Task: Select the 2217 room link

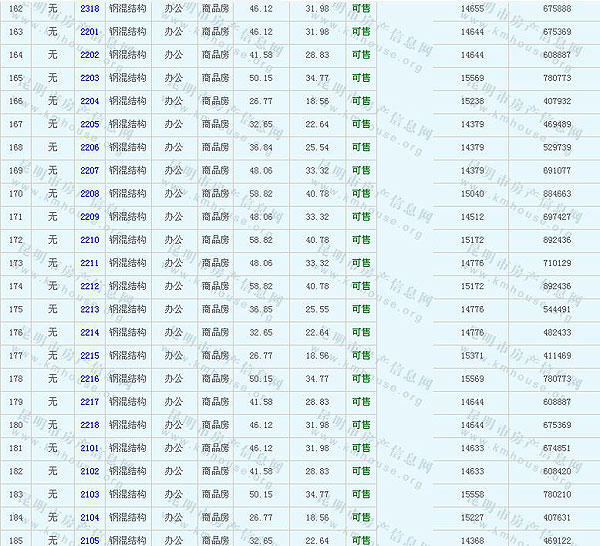Action: click(89, 402)
